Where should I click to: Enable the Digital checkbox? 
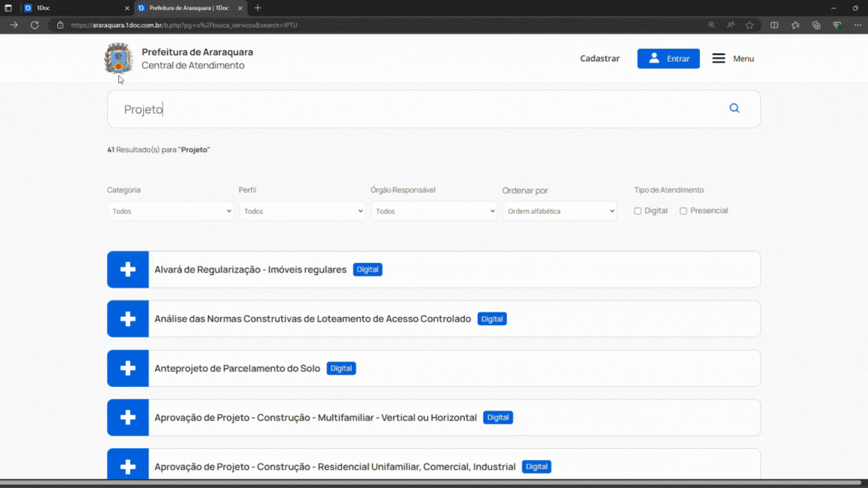coord(636,211)
